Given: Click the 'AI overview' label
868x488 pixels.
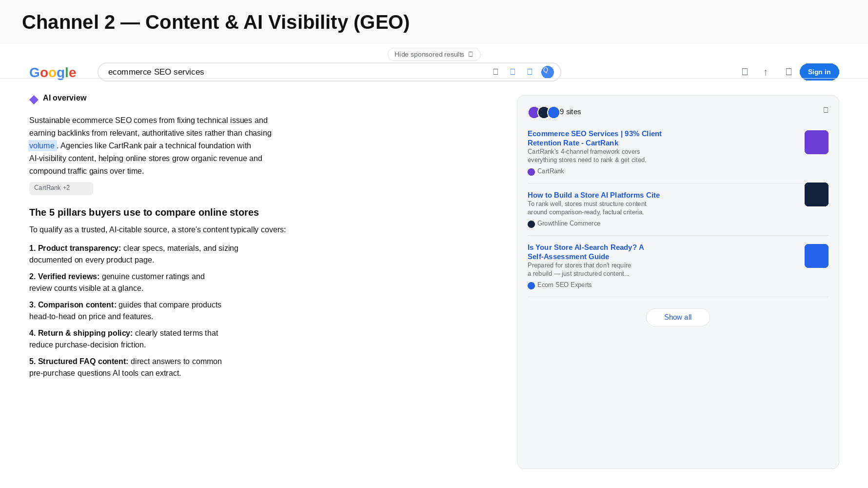Looking at the screenshot, I should [x=64, y=98].
